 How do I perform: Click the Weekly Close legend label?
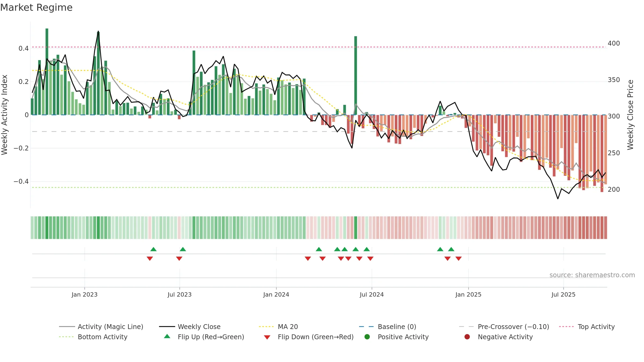click(199, 327)
